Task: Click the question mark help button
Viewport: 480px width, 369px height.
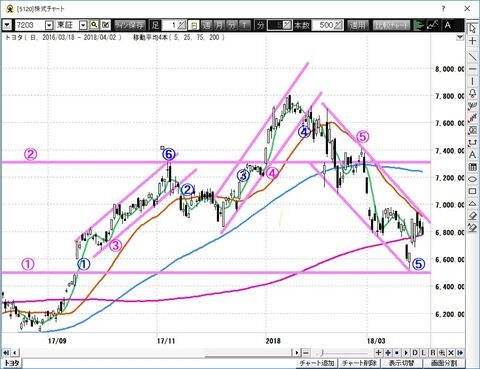Action: click(x=443, y=8)
